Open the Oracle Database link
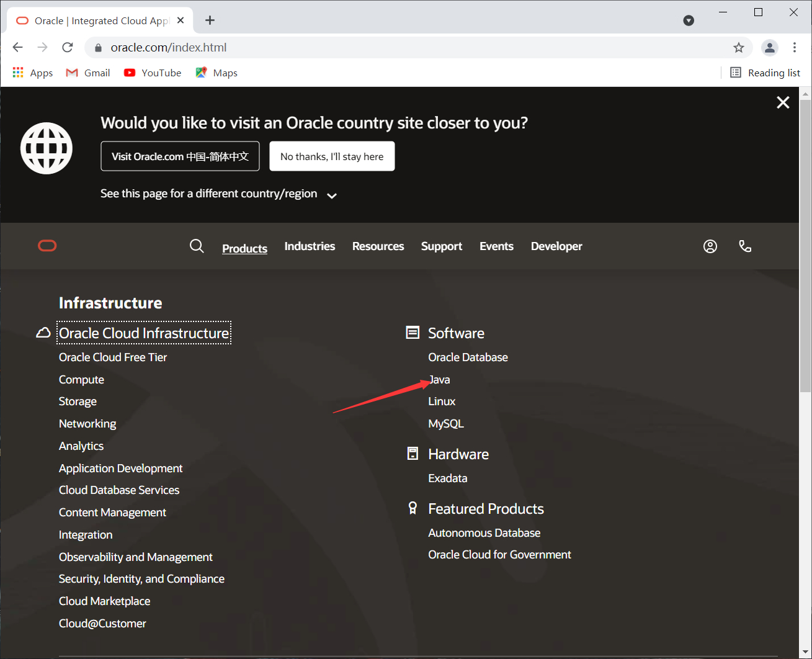The width and height of the screenshot is (812, 659). point(468,357)
